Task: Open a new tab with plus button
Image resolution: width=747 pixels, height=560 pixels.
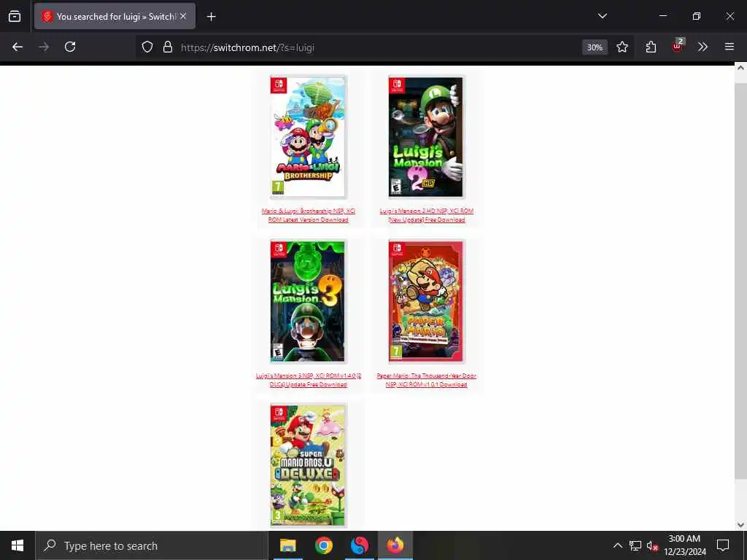Action: (x=211, y=17)
